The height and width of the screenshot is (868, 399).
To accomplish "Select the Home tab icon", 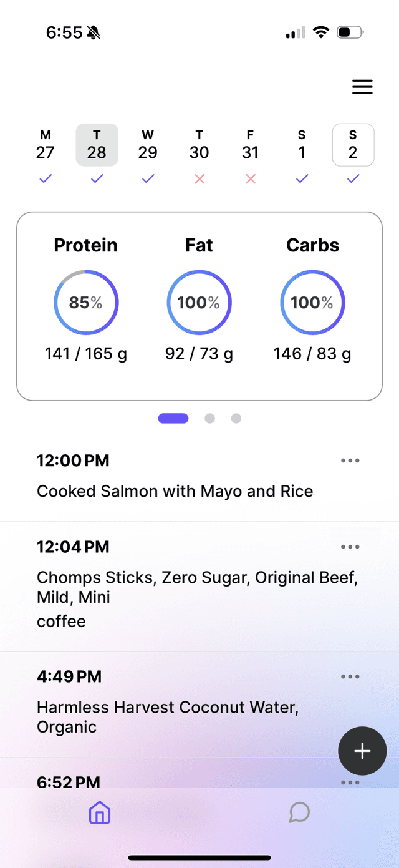I will (x=99, y=812).
